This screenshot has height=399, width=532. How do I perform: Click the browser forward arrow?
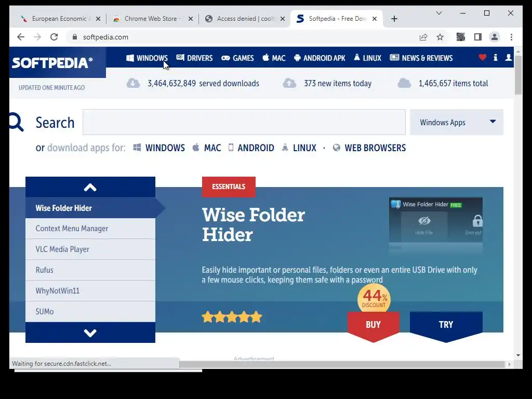(37, 37)
